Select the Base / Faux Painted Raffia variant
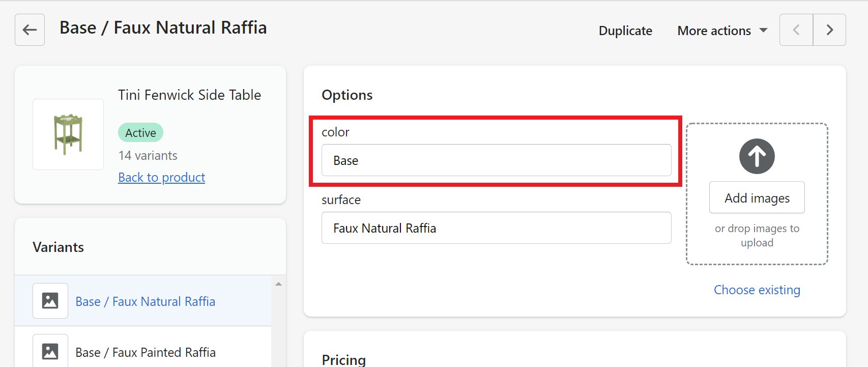The image size is (868, 367). [x=146, y=352]
